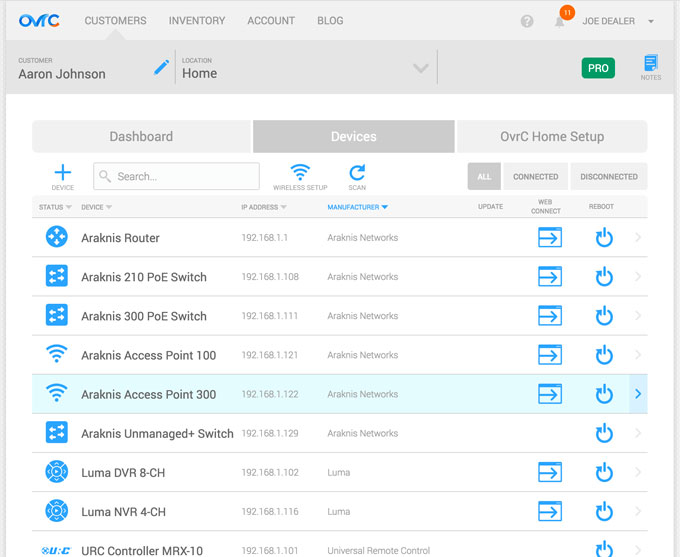Click in the device Search field
This screenshot has height=557, width=680.
[177, 176]
